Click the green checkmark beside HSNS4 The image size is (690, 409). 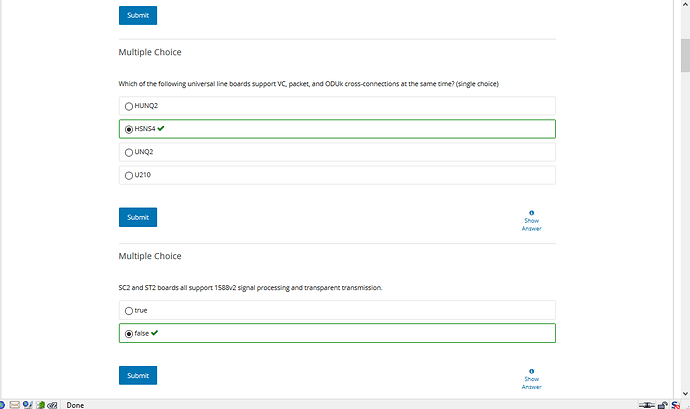point(161,129)
